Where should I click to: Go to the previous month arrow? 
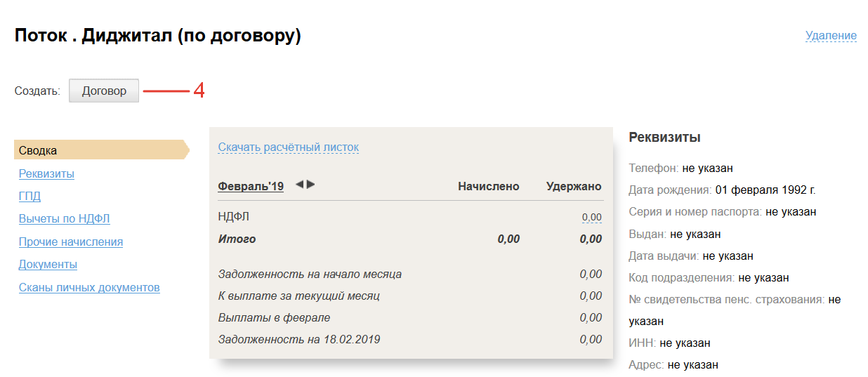[x=299, y=185]
